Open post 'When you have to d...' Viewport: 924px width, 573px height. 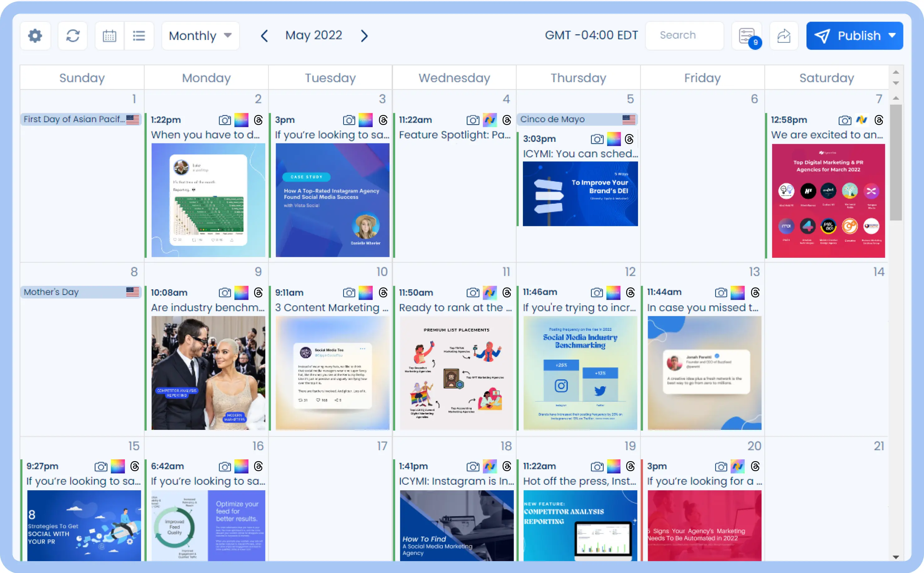click(x=205, y=135)
